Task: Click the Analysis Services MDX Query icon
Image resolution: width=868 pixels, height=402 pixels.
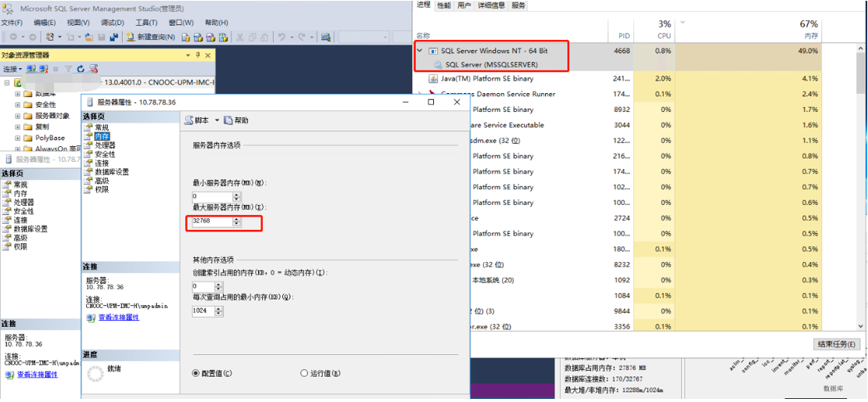Action: pos(198,37)
